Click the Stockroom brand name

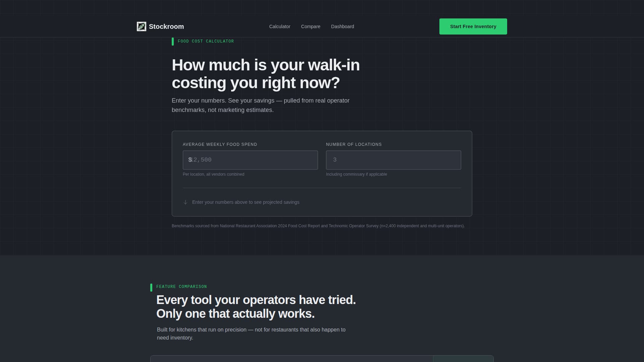click(166, 26)
